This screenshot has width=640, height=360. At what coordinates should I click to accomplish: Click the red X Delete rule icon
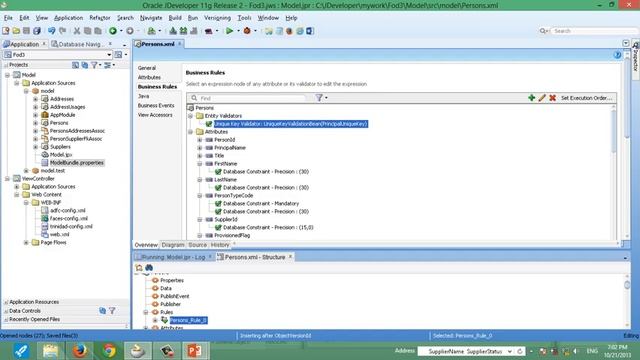553,98
